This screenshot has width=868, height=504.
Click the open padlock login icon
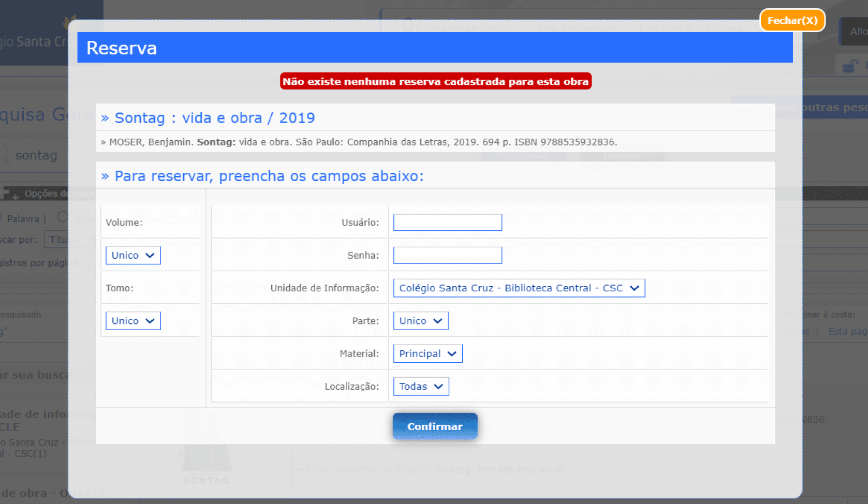point(850,66)
